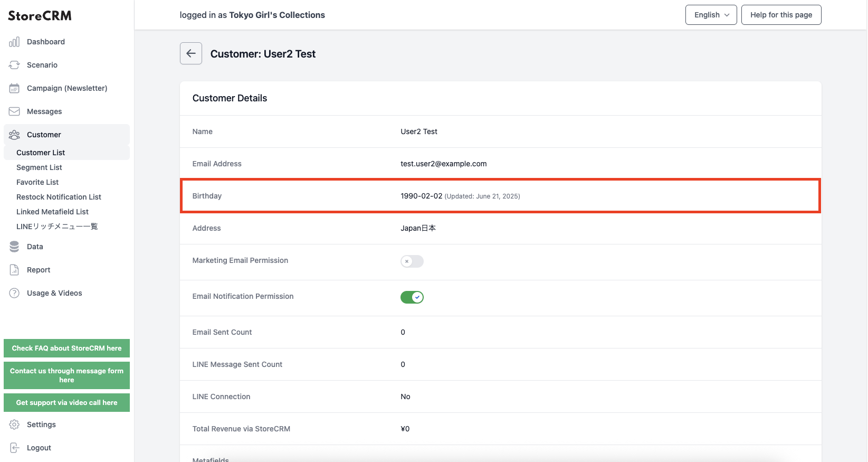Screen dimensions: 868x462
Task: Click the name value User2 Test
Action: pyautogui.click(x=419, y=131)
